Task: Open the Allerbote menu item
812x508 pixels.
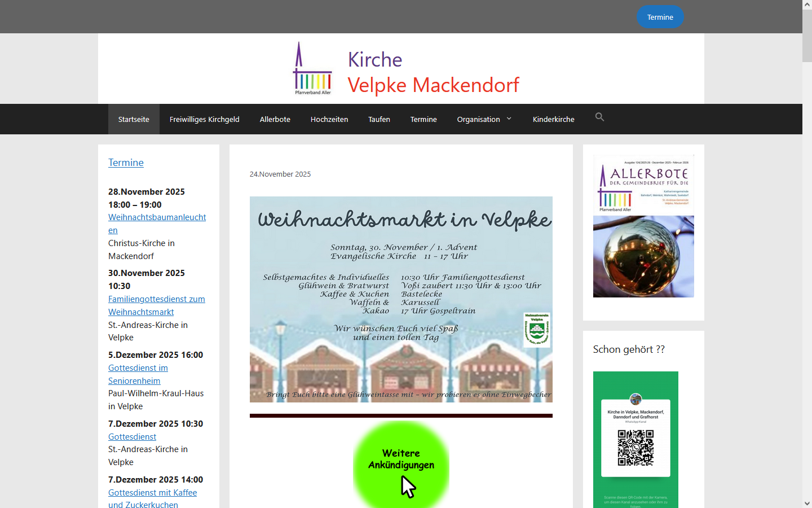Action: [275, 120]
